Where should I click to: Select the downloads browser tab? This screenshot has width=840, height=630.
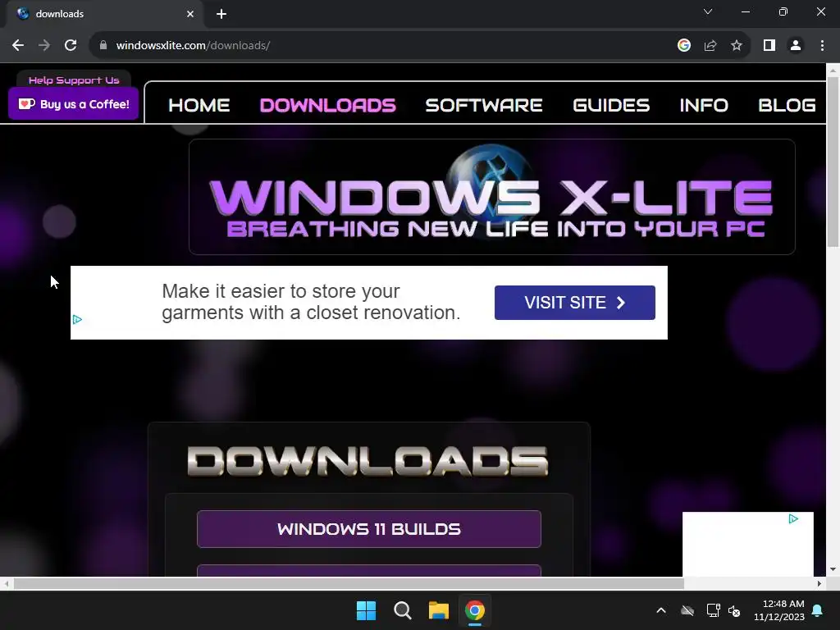(x=105, y=14)
